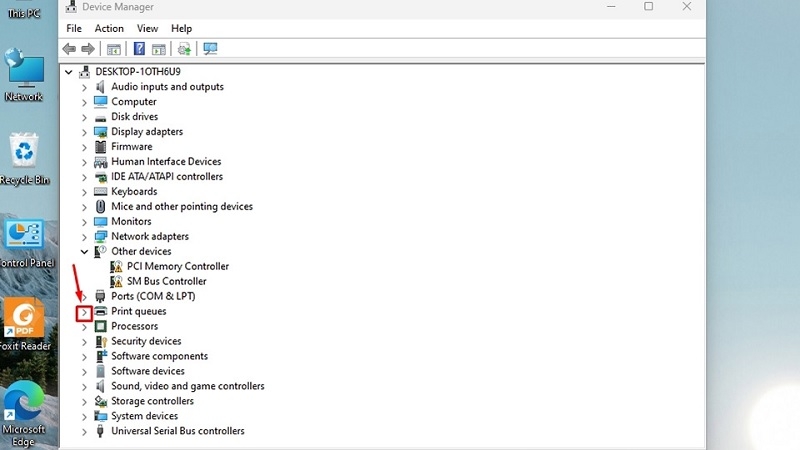Select Monitors label

pos(131,221)
